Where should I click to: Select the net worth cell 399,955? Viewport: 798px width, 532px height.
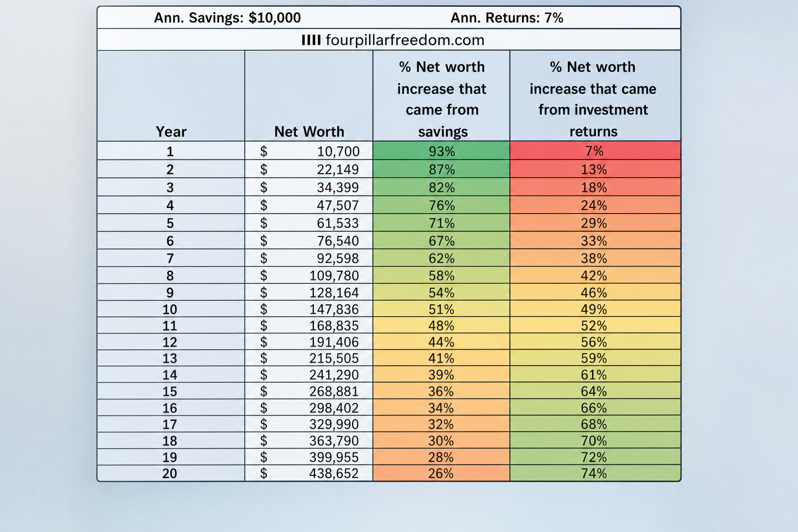[309, 457]
